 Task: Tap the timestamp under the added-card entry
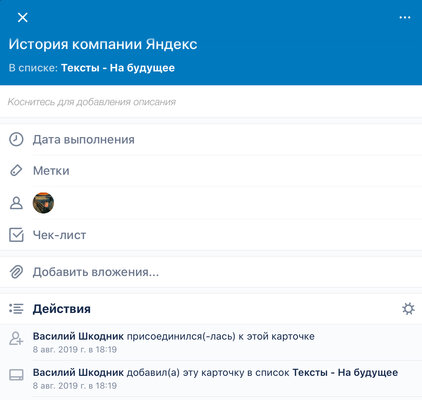[75, 386]
